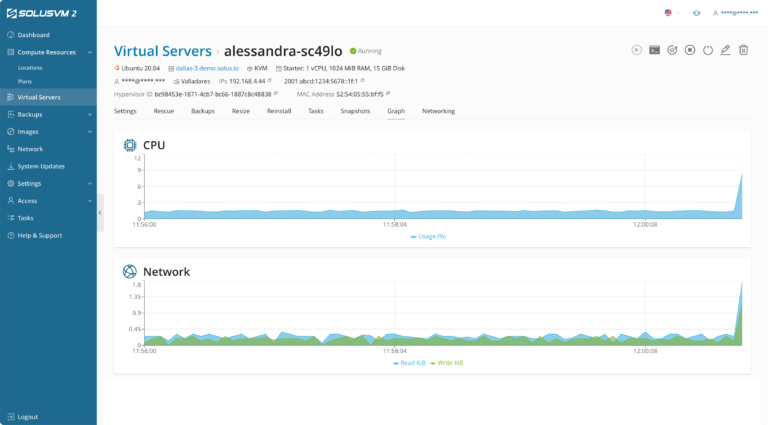
Task: Expand the Backups sidebar menu
Action: [x=89, y=114]
